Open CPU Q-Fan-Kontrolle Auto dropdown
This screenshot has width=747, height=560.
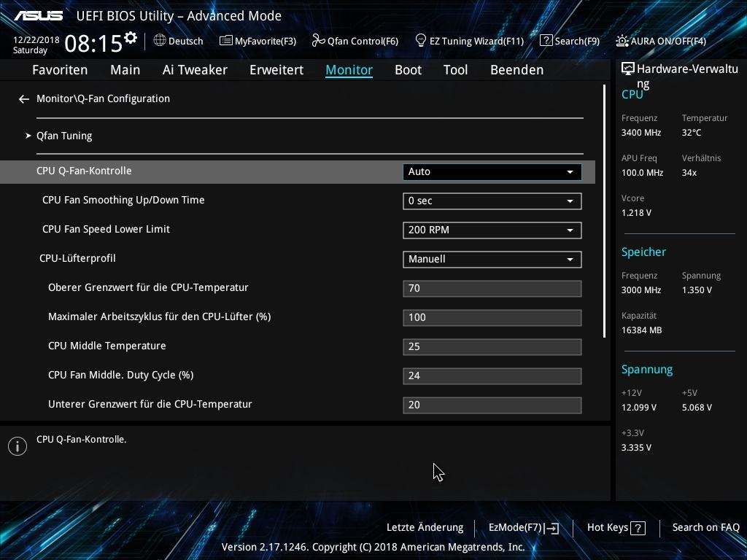[x=492, y=172]
